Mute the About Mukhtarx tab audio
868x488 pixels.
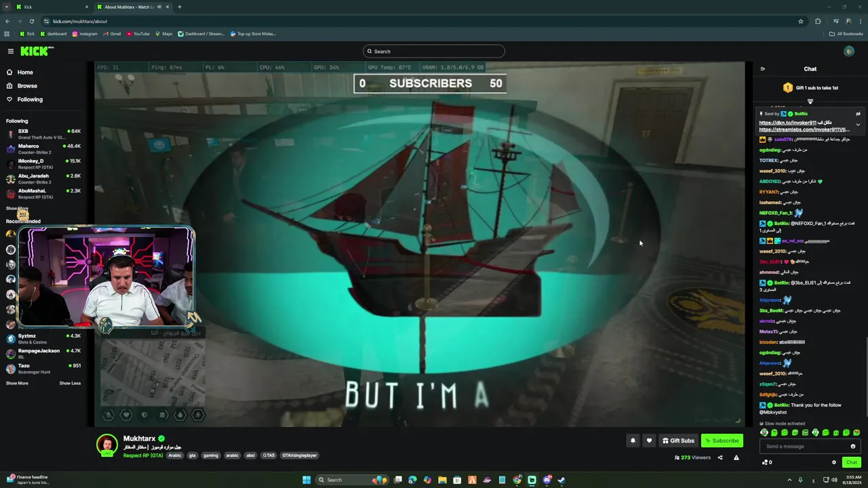pos(159,7)
